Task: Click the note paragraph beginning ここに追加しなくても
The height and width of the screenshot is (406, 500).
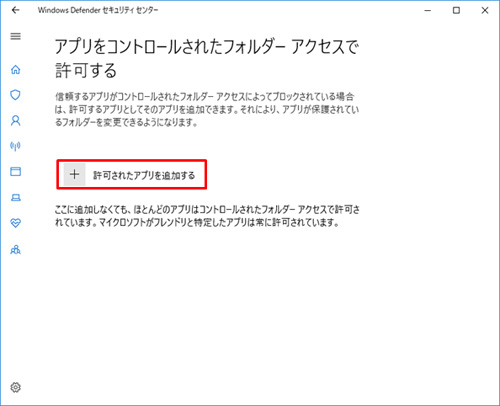Action: coord(207,216)
